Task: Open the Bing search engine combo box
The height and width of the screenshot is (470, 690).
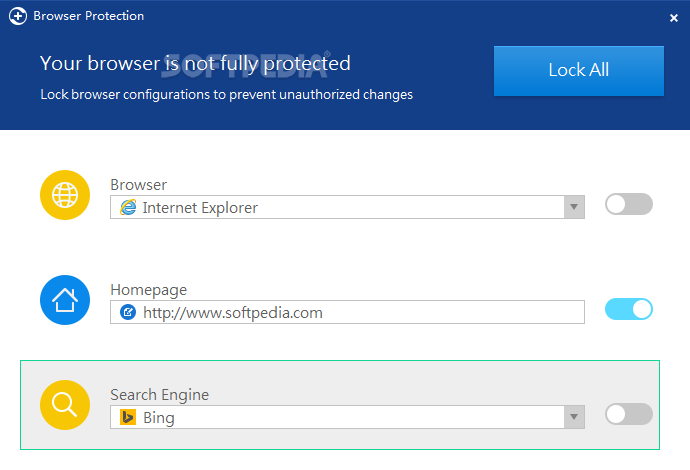Action: pos(347,417)
